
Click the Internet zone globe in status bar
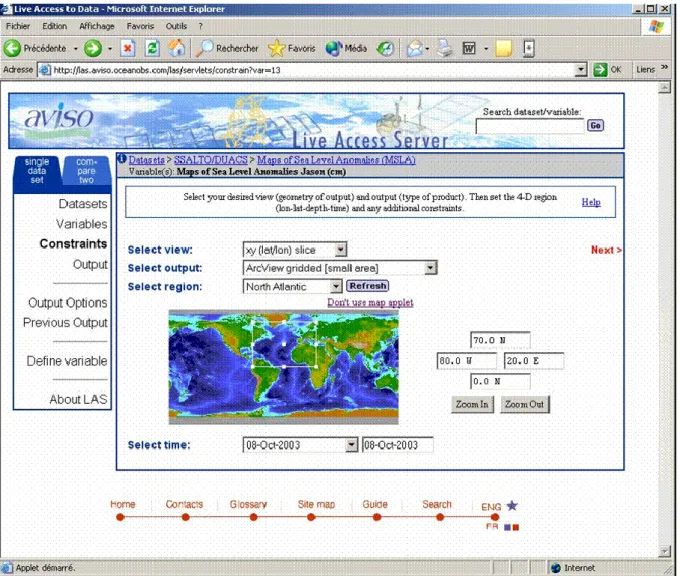556,568
